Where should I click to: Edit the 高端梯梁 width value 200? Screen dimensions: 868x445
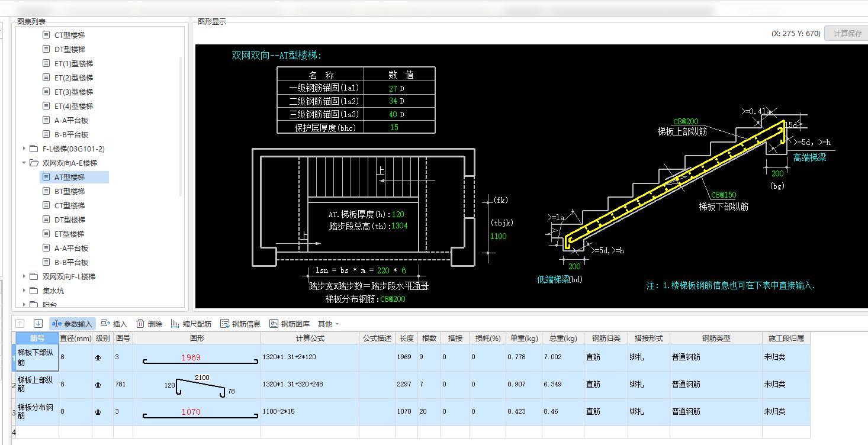(x=777, y=173)
